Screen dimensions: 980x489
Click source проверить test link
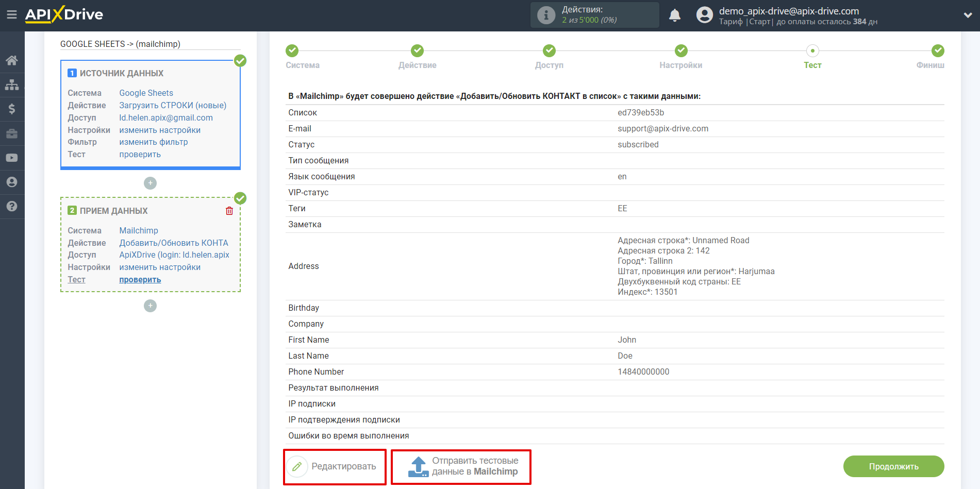(140, 154)
